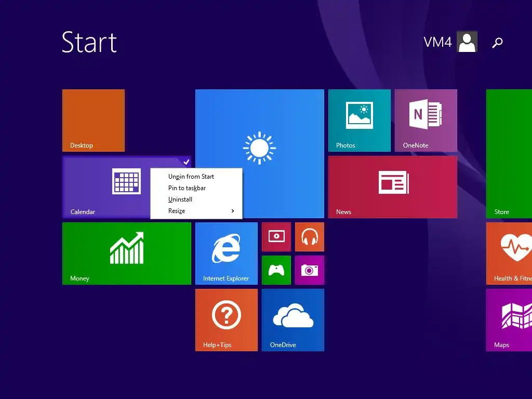
Task: Launch Internet Explorer tile
Action: (227, 254)
